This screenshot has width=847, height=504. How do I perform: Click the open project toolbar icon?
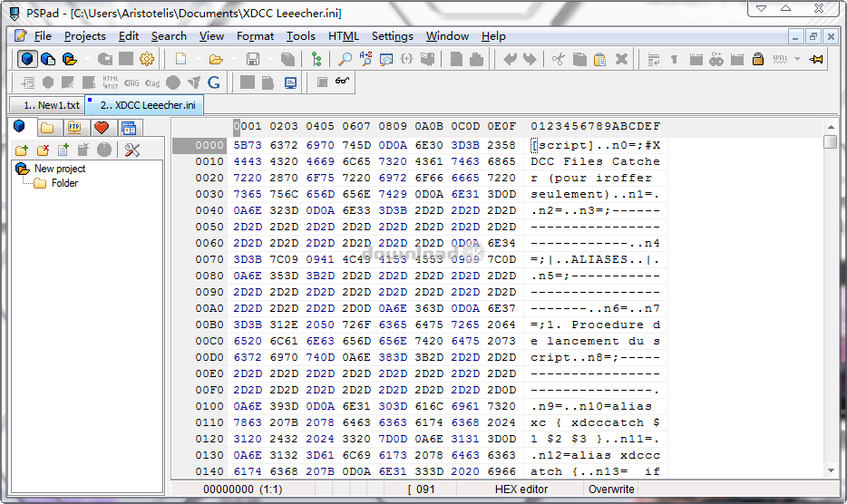click(69, 59)
